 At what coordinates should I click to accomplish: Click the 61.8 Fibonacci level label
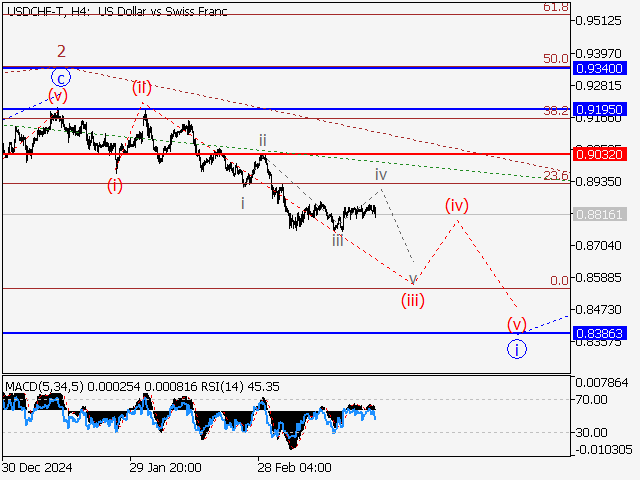click(x=556, y=7)
